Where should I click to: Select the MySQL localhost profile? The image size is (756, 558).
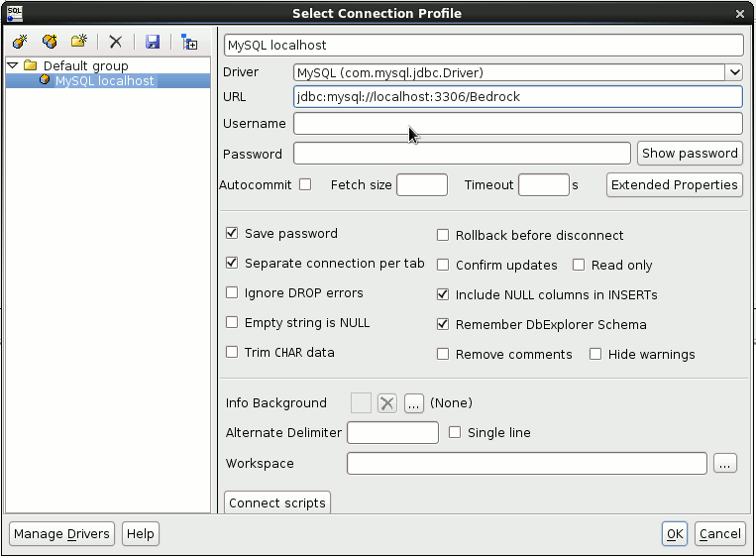tap(104, 81)
